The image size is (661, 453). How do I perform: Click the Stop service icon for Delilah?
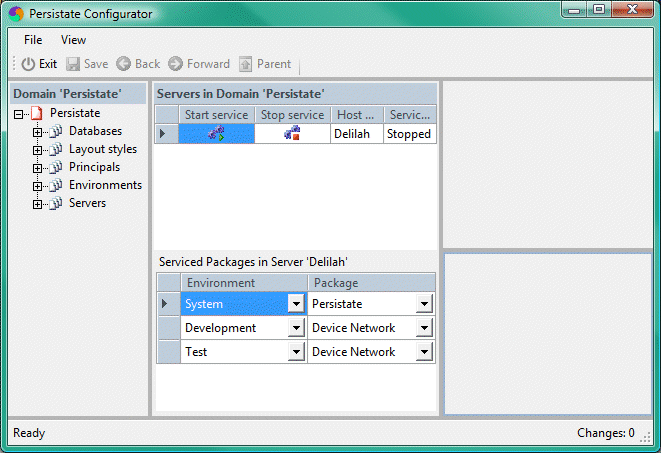(292, 134)
